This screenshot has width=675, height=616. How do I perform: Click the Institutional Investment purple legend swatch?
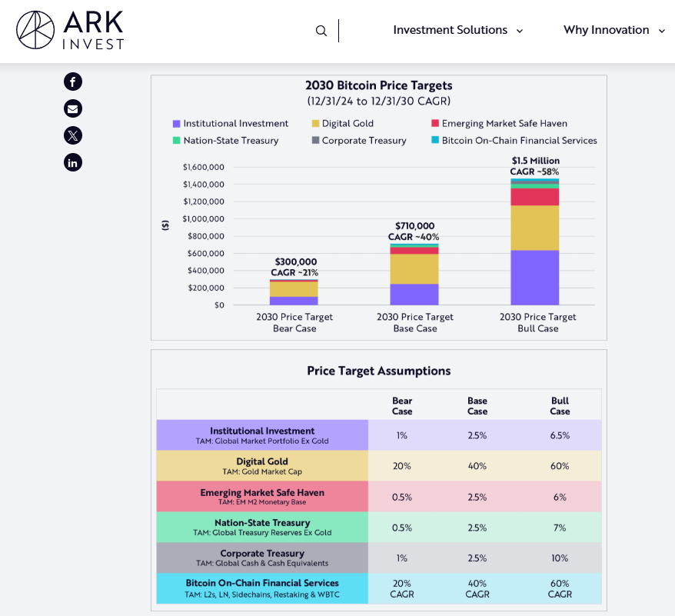176,124
